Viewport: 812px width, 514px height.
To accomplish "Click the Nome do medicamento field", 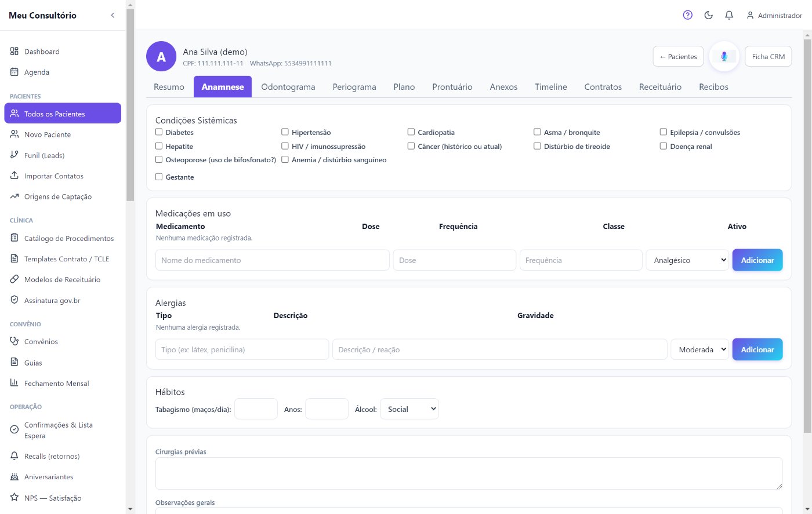I will point(273,260).
